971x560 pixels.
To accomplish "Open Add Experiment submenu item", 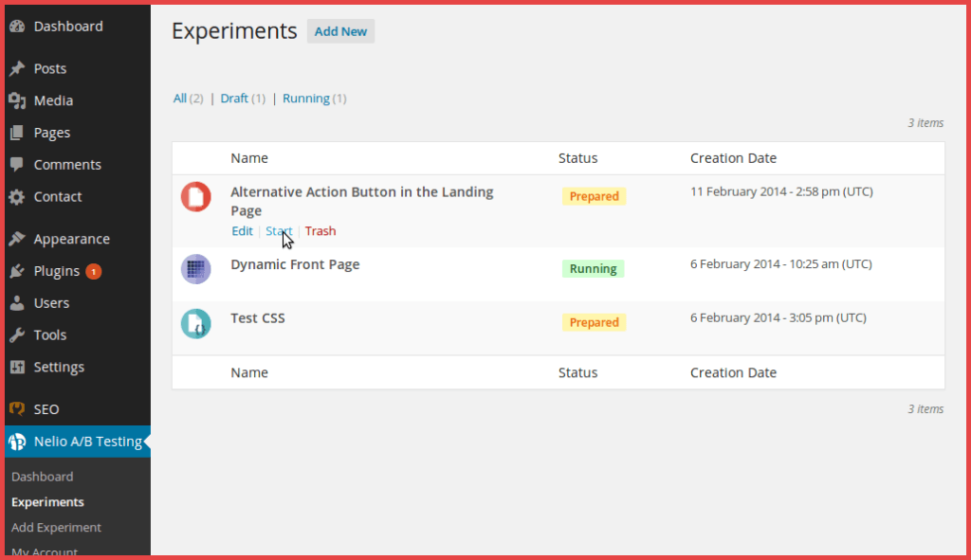I will pos(56,528).
